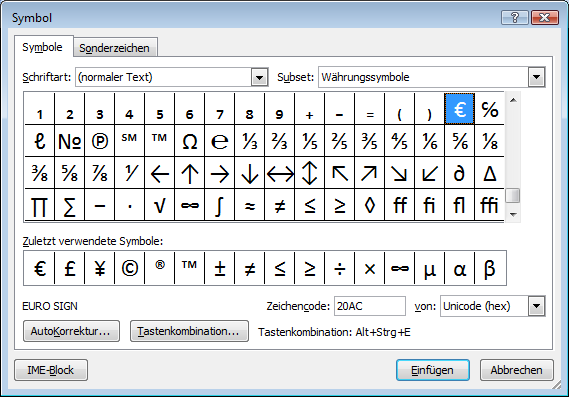Open the AutoKorrektur dialog
569x397 pixels.
click(71, 331)
